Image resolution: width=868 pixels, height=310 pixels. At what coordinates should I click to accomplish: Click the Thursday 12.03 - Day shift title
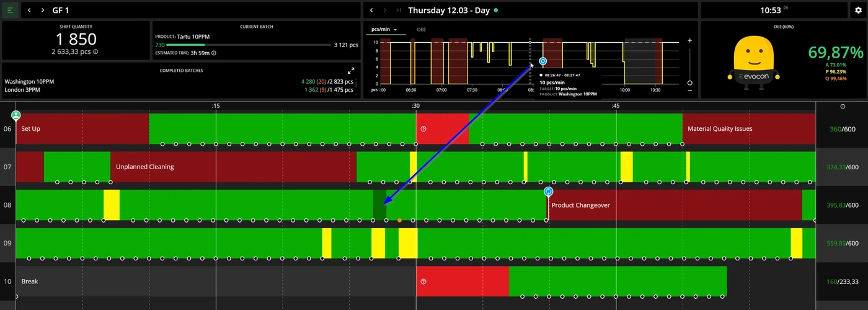[x=449, y=11]
